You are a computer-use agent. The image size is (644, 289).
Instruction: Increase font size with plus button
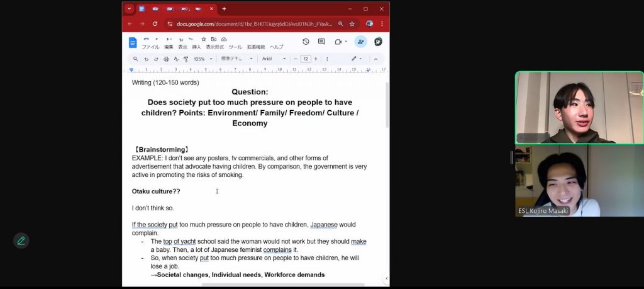coord(316,59)
